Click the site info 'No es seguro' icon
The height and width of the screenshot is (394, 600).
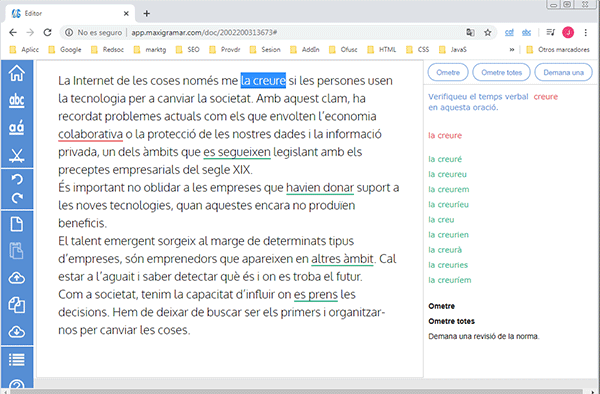coord(69,33)
